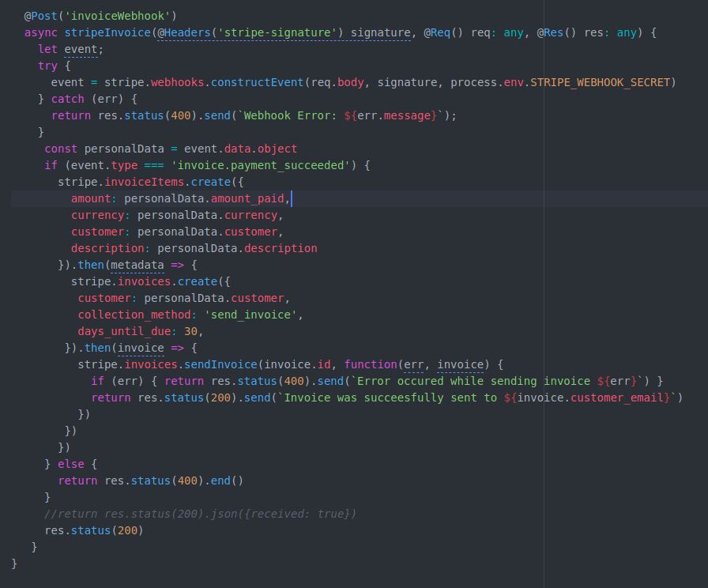Click 'send_invoice' string

point(250,315)
